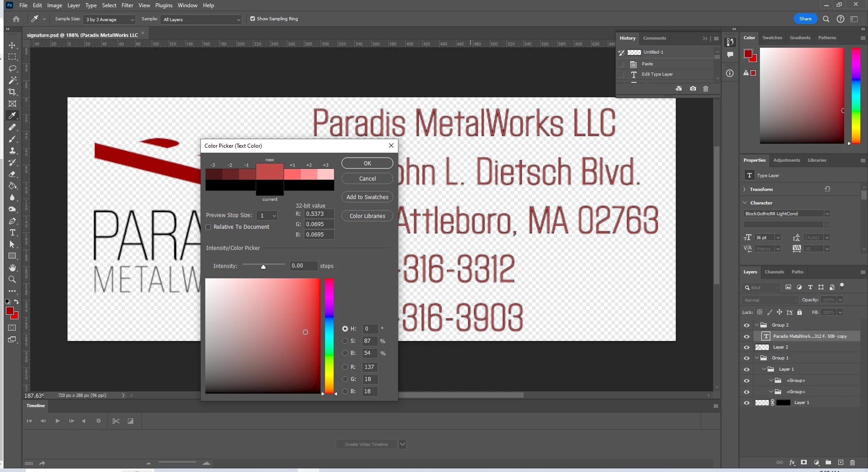Viewport: 868px width, 472px height.
Task: Collapse Group 2 in Layers panel
Action: tap(757, 325)
